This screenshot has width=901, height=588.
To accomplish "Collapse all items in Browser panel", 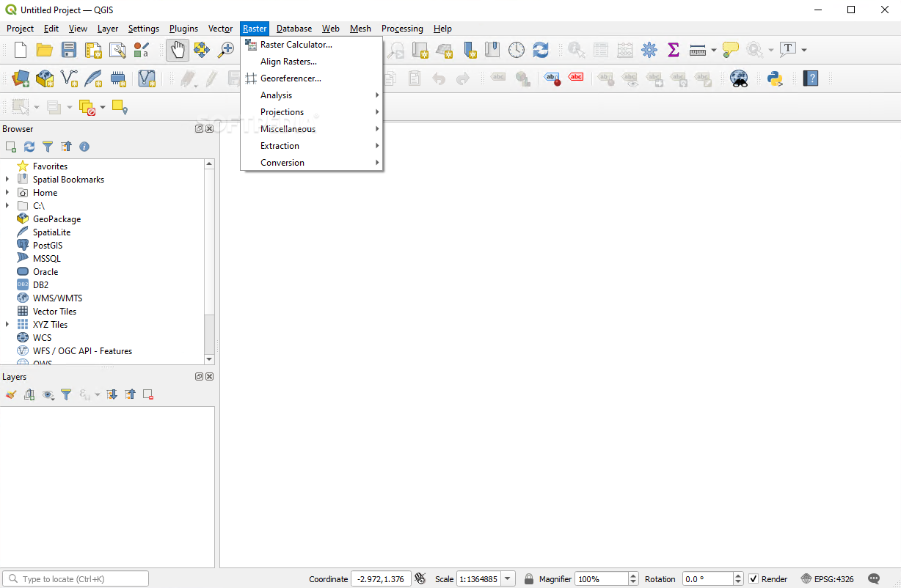I will coord(66,147).
